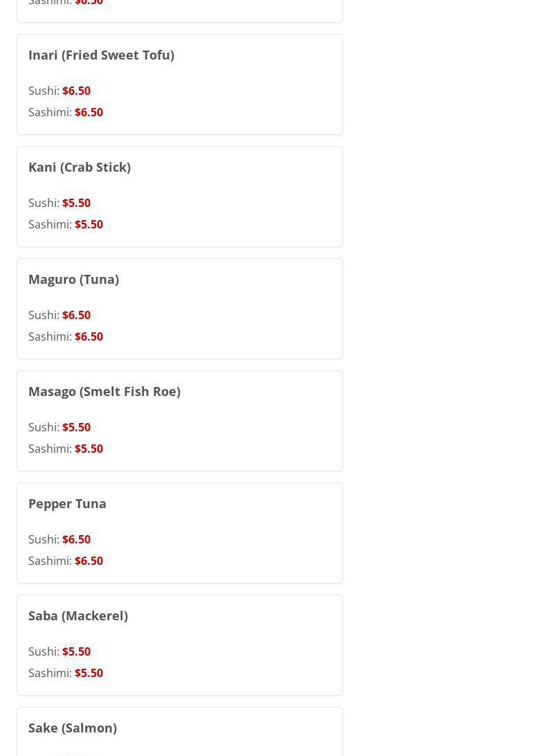Choose the Kani sushi $5.50 price
Image resolution: width=543 pixels, height=756 pixels.
[x=76, y=203]
